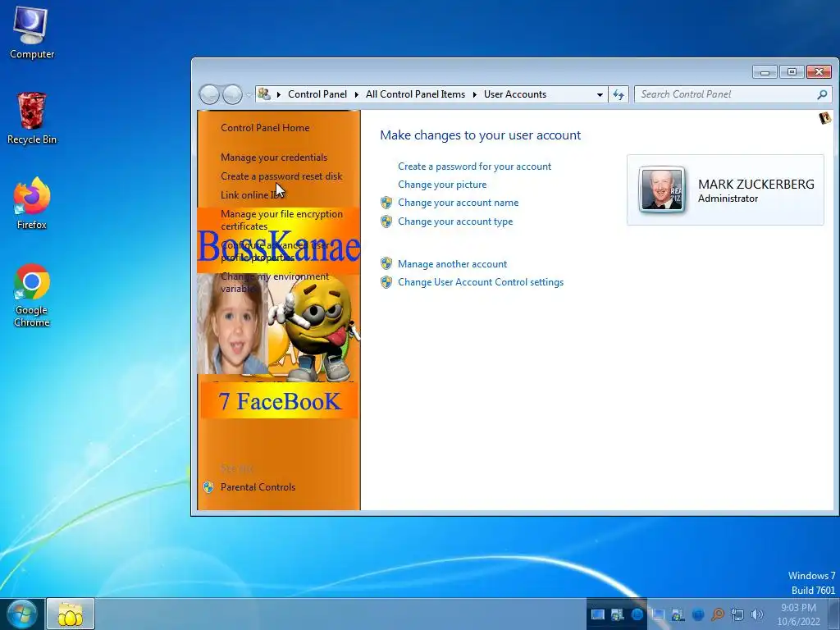Open the Computer desktop icon
The height and width of the screenshot is (630, 840).
[32, 33]
